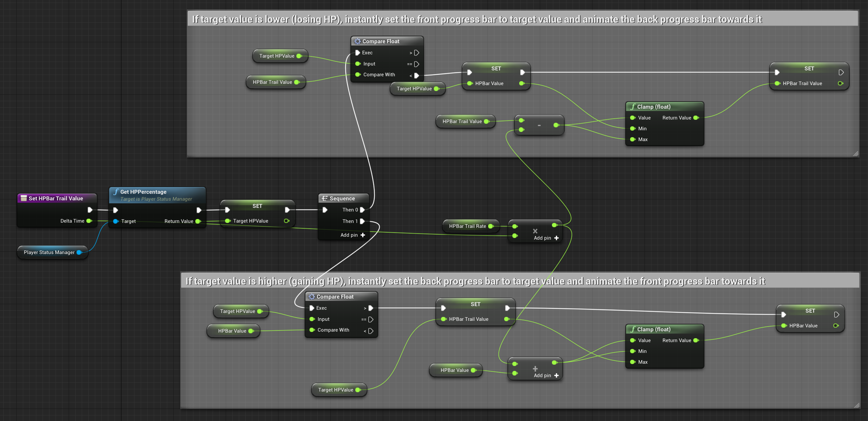Click the lower Clamp (float) function icon
Viewport: 868px width, 421px height.
(633, 329)
